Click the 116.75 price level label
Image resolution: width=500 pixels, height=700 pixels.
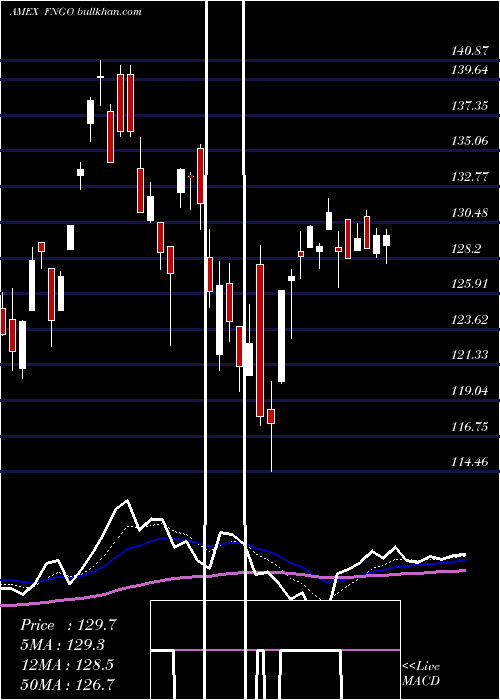pos(470,426)
